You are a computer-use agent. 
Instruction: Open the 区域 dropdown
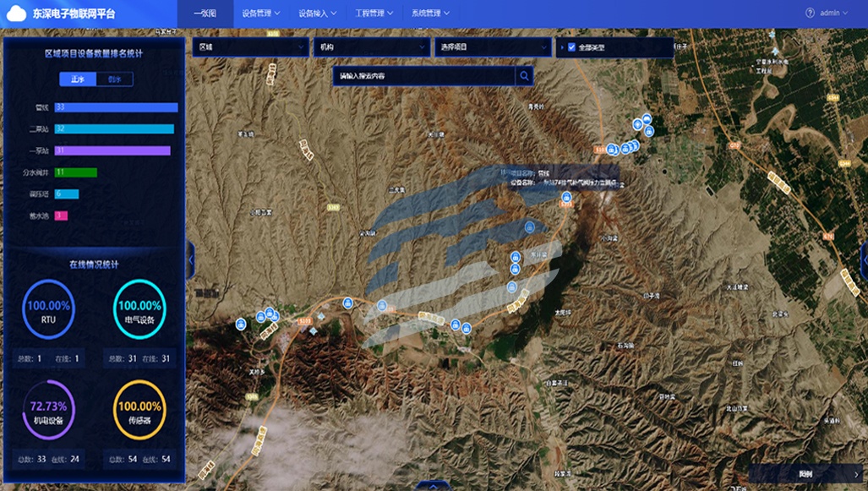(250, 47)
